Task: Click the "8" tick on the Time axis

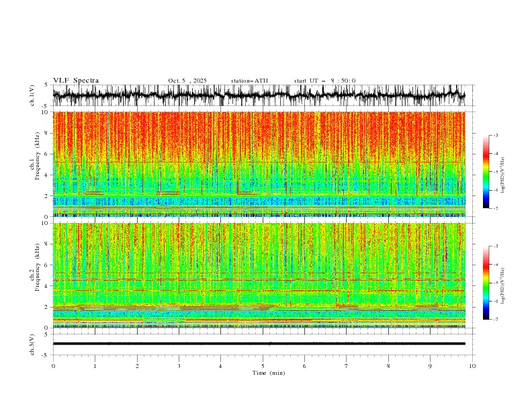Action: click(388, 366)
